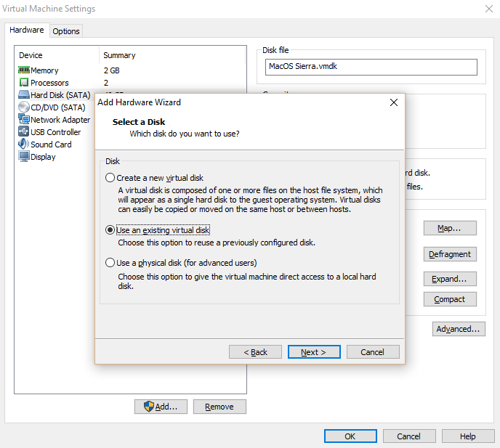Viewport: 500px width, 448px height.
Task: Go back in the Add Hardware Wizard
Action: pos(255,351)
